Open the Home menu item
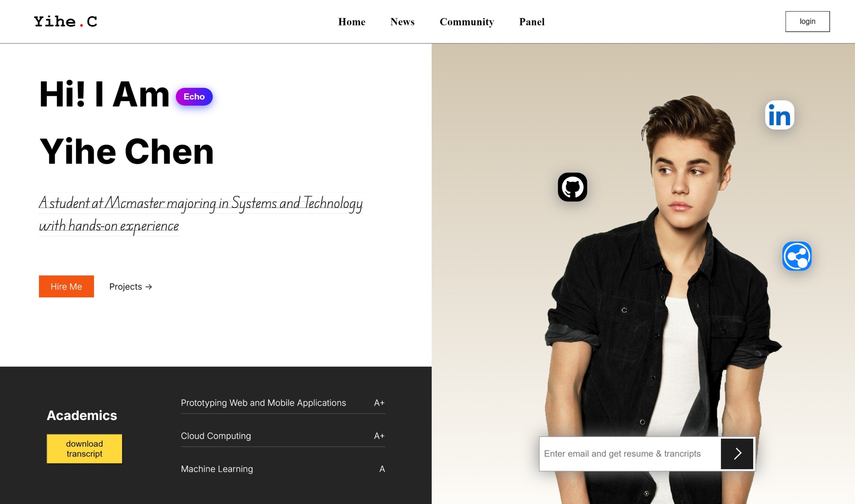This screenshot has height=504, width=855. [x=351, y=22]
